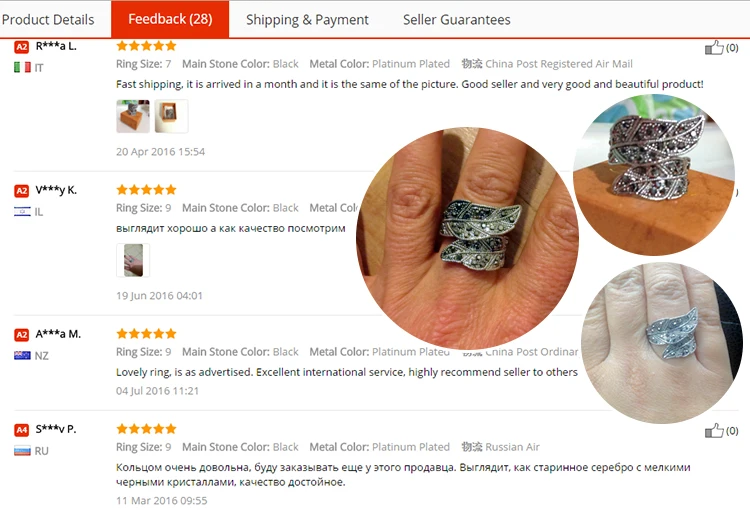Switch to Shipping & Payment tab

(x=307, y=20)
